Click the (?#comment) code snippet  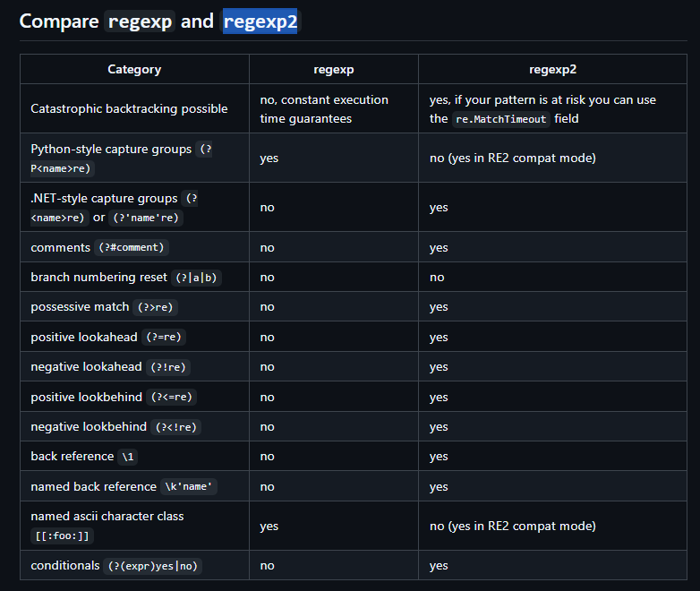[132, 247]
